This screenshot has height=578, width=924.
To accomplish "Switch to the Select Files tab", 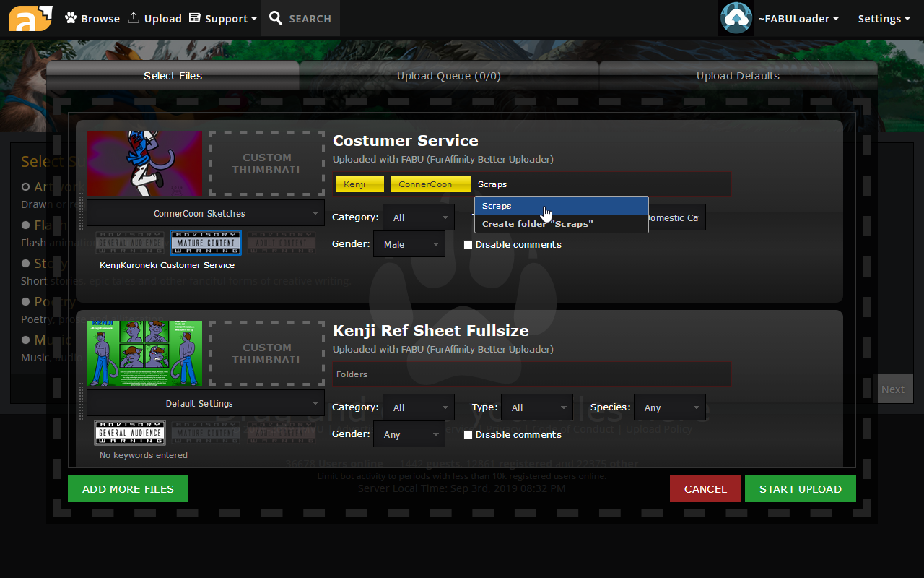I will pos(173,76).
